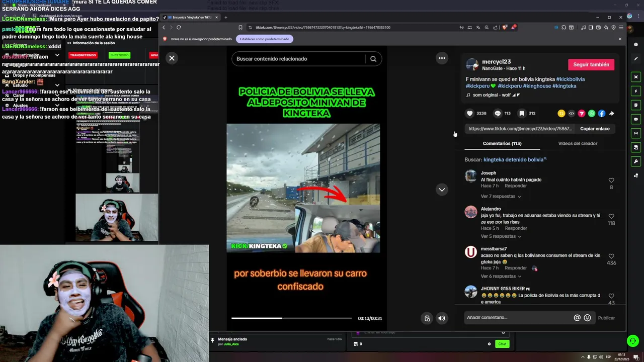Click the page zoom magnifier icon
644x362 pixels.
pos(487,27)
